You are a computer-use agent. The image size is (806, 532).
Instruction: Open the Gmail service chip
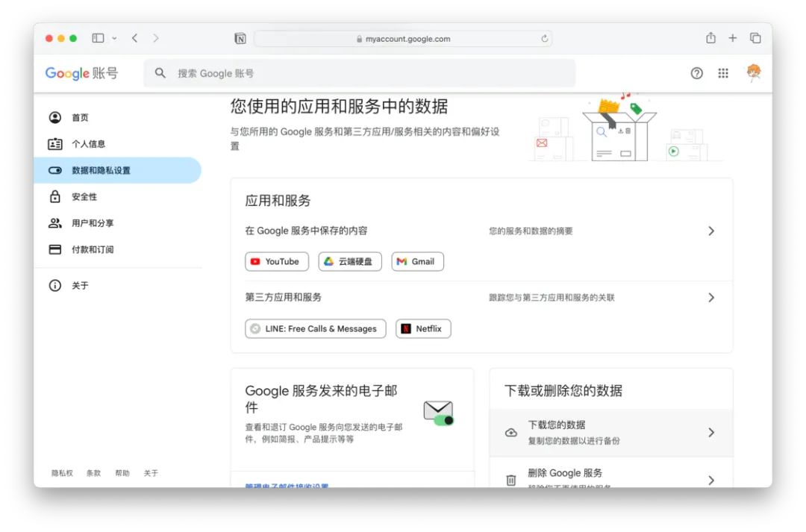click(x=417, y=261)
